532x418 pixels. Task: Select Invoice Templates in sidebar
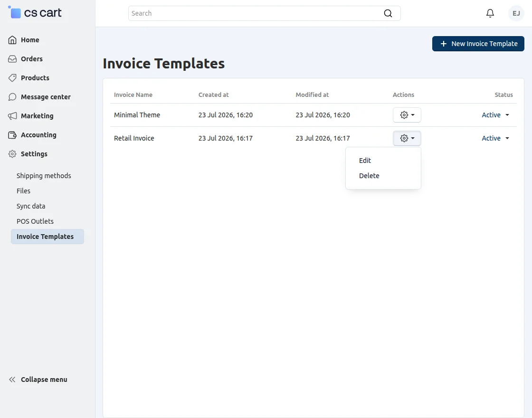pyautogui.click(x=47, y=237)
